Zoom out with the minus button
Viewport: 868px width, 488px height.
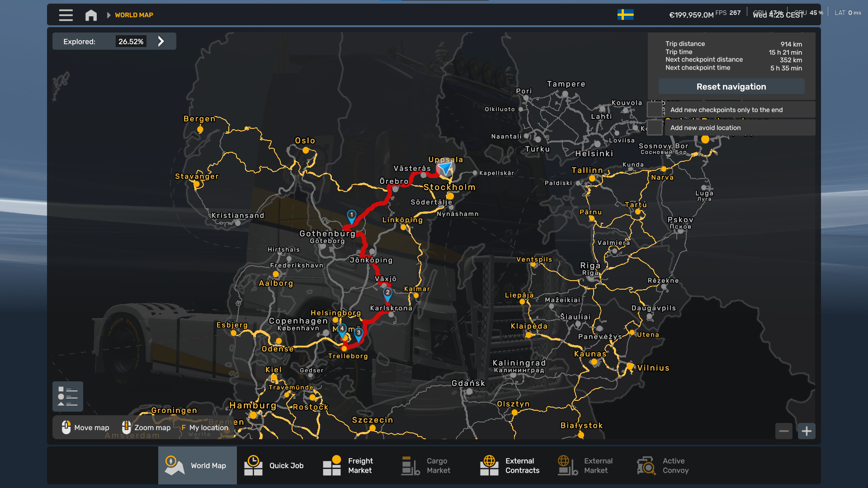tap(784, 431)
